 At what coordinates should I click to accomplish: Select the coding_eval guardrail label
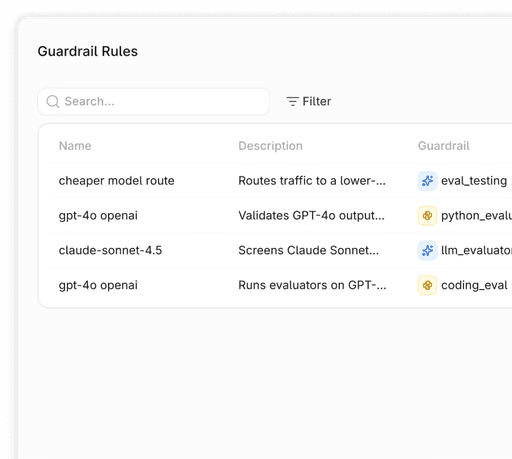click(474, 285)
